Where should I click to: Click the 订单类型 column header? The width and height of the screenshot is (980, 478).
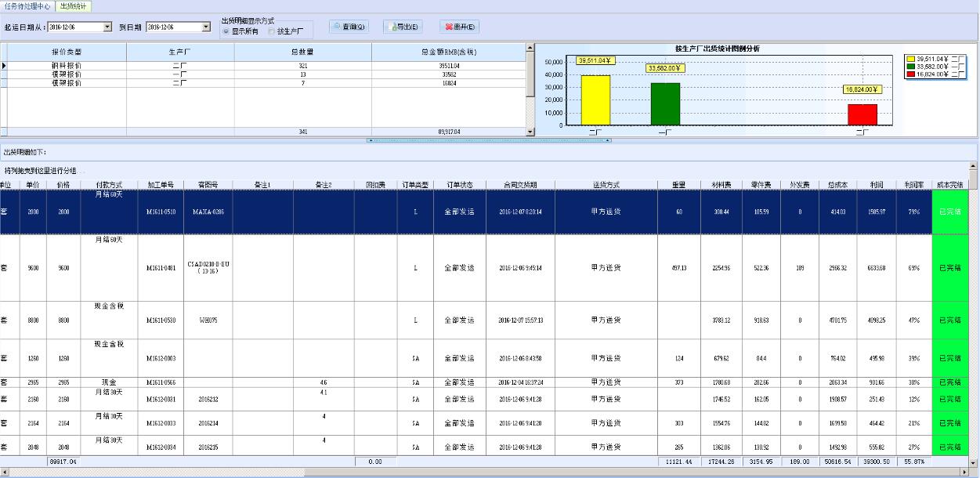415,185
